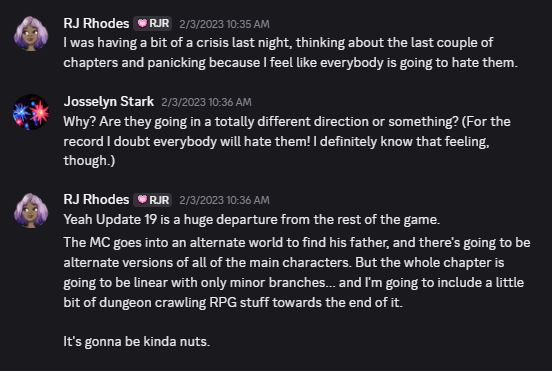Image resolution: width=552 pixels, height=371 pixels.
Task: Click the 'It's gonna be kinda nuts.' line
Action: click(x=137, y=341)
